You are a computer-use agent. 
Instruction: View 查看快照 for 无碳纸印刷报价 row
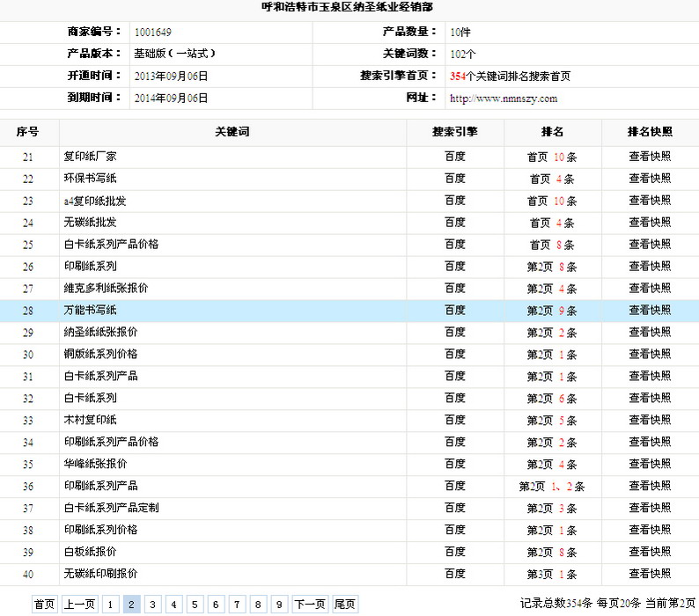click(x=650, y=574)
